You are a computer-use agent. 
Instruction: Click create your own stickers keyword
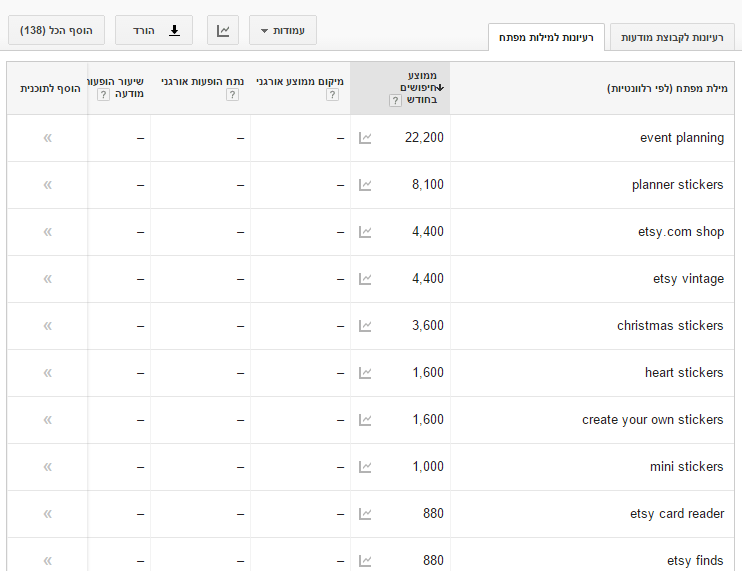coord(652,420)
